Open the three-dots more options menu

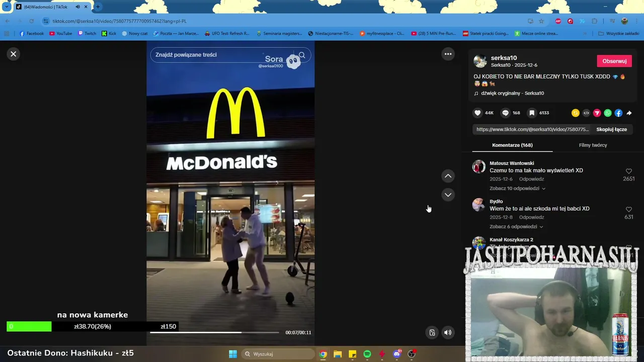tap(448, 54)
